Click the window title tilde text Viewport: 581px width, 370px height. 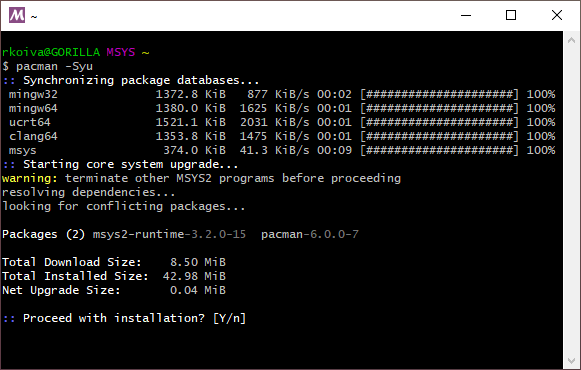coord(34,17)
